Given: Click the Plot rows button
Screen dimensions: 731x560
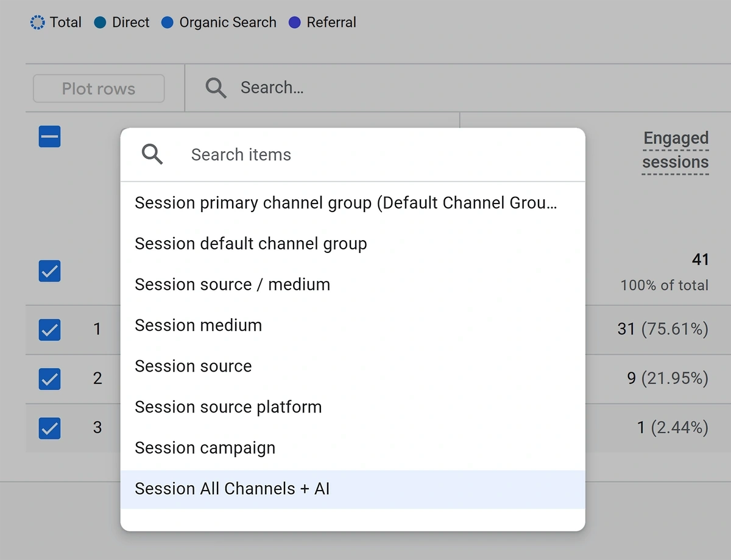Looking at the screenshot, I should (x=99, y=89).
